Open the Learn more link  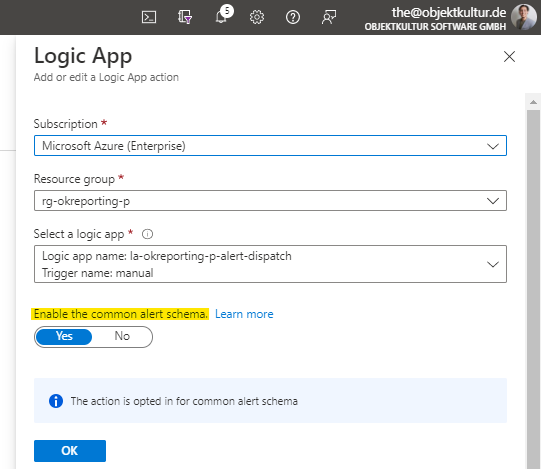244,314
